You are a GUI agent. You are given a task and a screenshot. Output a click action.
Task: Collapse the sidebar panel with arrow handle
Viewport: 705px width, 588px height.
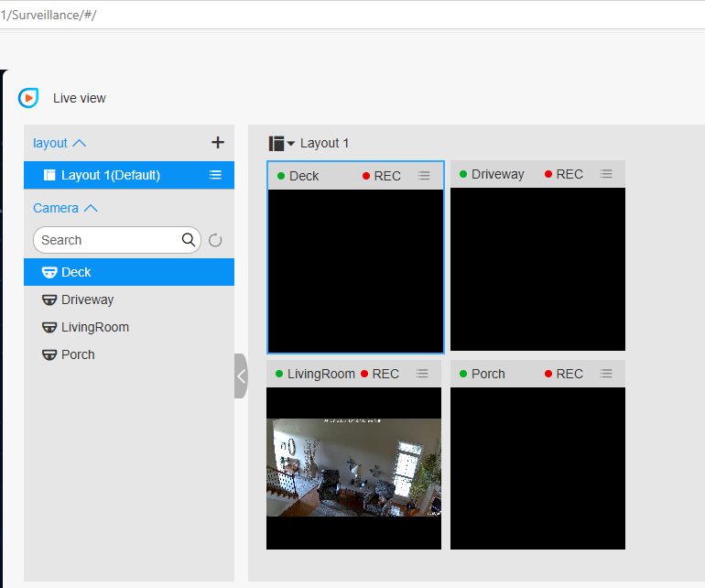(241, 376)
